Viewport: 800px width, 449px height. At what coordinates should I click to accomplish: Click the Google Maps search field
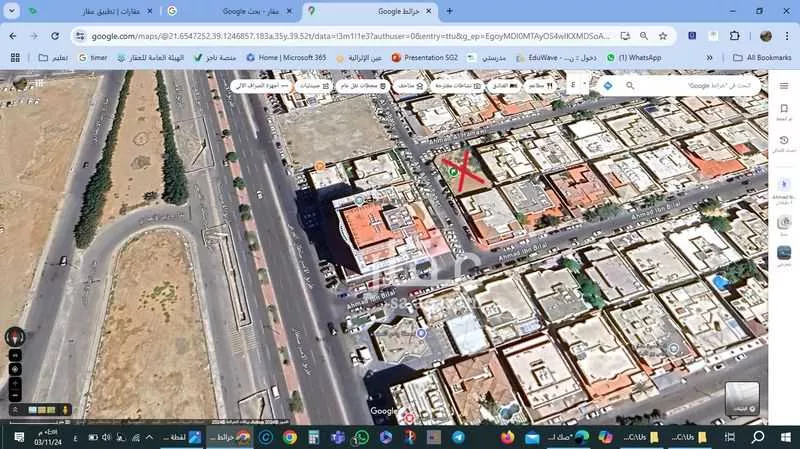pyautogui.click(x=690, y=86)
